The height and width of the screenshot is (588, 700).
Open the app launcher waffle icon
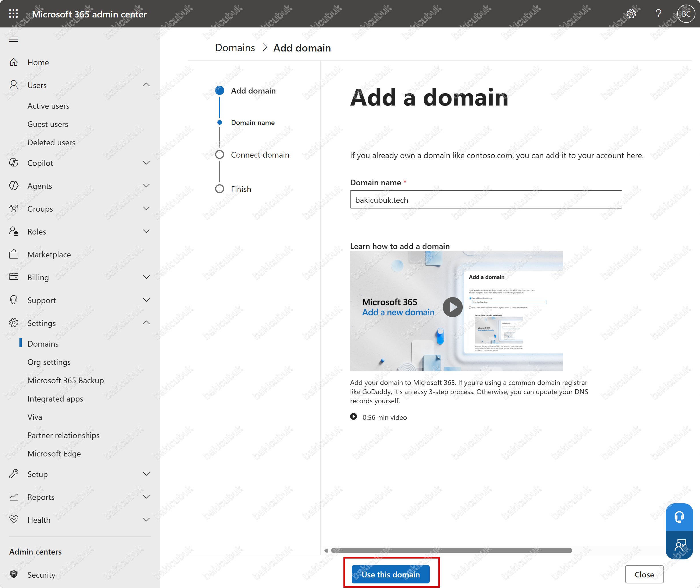pyautogui.click(x=14, y=14)
